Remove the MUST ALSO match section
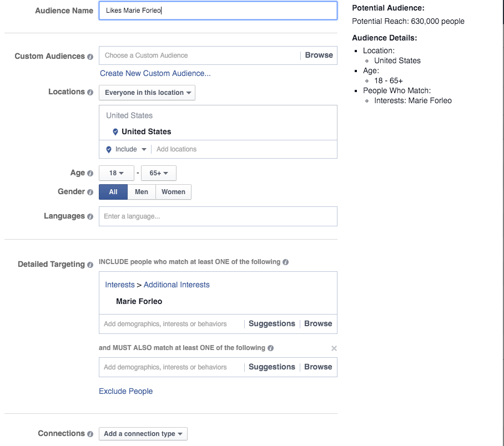 (334, 348)
